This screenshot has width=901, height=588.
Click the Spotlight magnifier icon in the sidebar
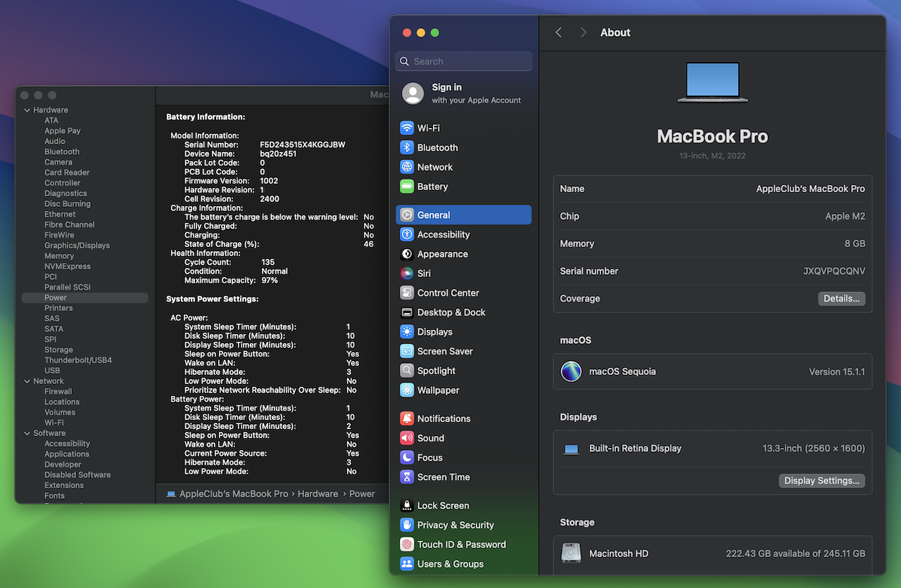tap(407, 371)
